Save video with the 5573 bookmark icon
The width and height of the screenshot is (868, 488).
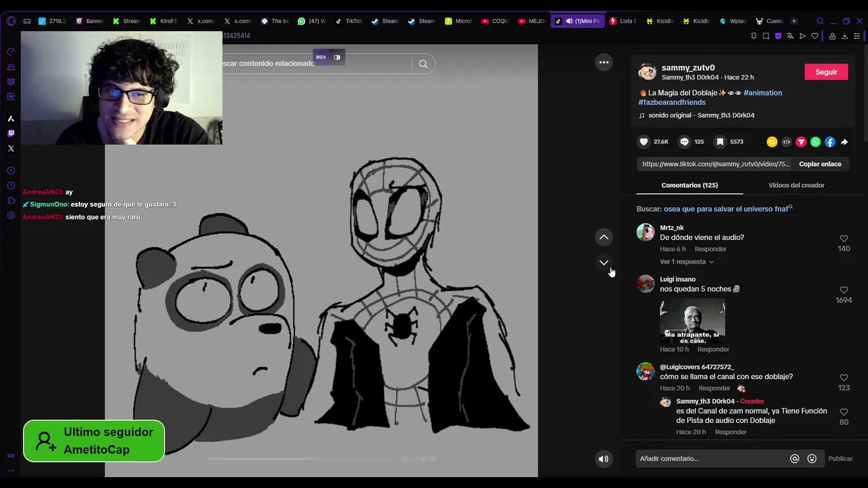720,142
